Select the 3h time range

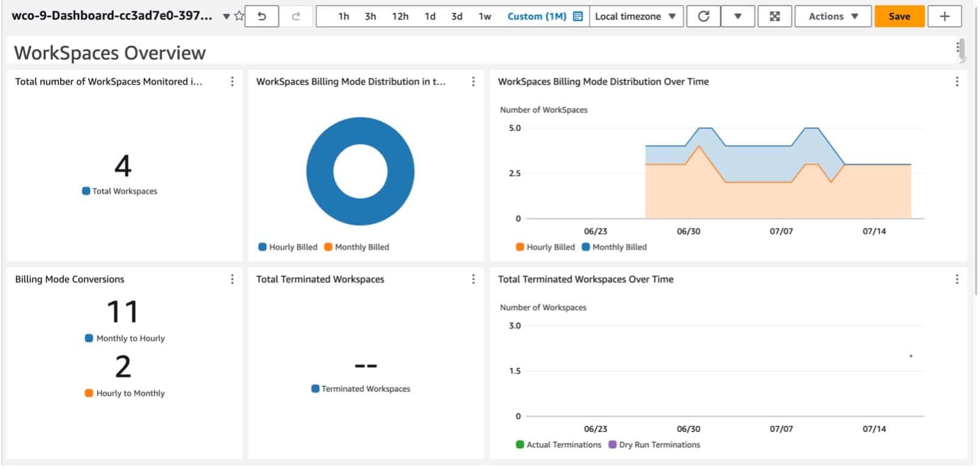click(x=370, y=16)
